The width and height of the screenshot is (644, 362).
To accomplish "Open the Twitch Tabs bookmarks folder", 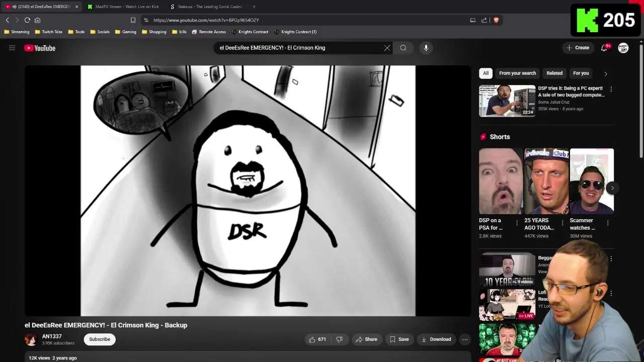I will pyautogui.click(x=49, y=32).
